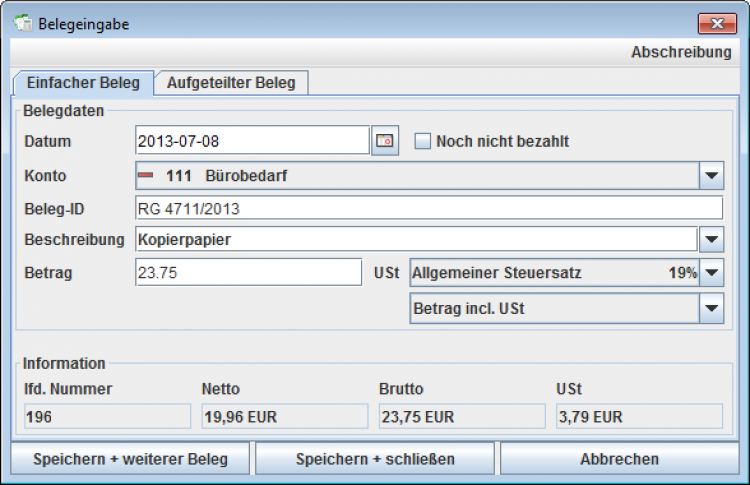Click the Beschreibung field containing Kopierpapier
This screenshot has width=750, height=485.
[415, 240]
